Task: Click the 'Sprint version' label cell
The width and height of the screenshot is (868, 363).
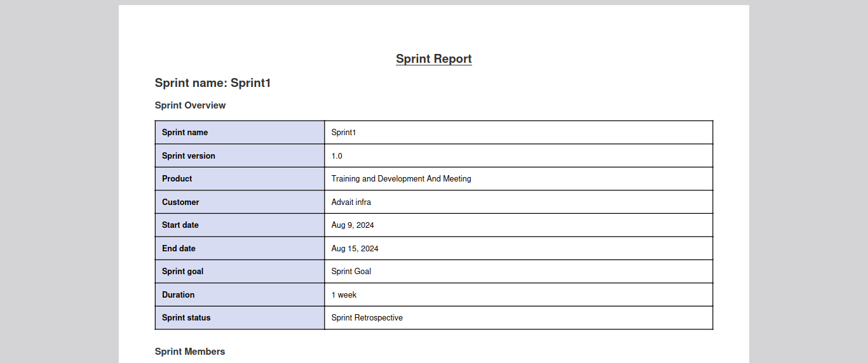Action: (189, 156)
